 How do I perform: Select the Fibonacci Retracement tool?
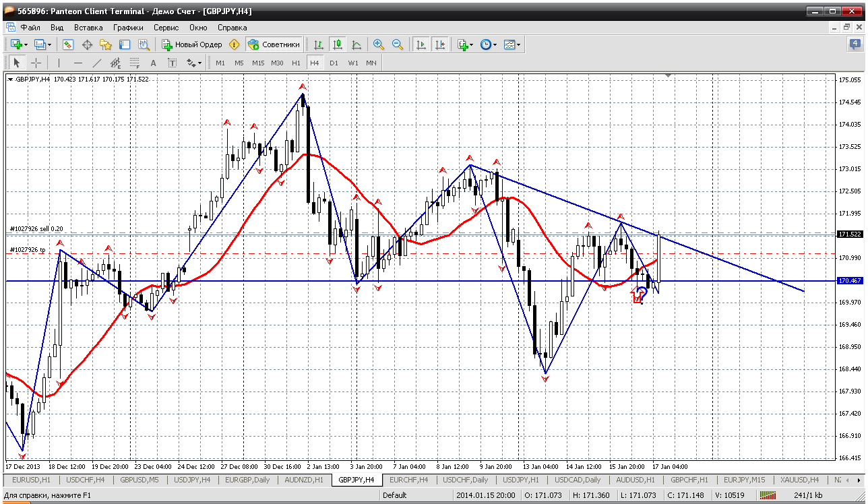point(134,63)
